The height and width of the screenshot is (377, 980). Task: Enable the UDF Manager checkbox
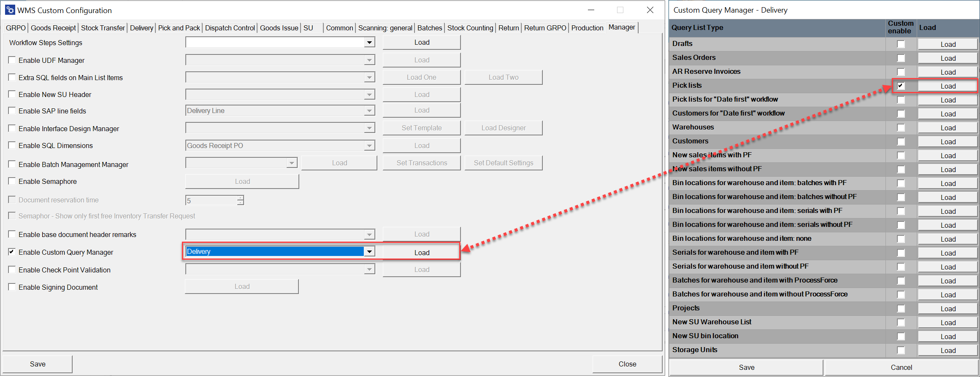pos(12,60)
